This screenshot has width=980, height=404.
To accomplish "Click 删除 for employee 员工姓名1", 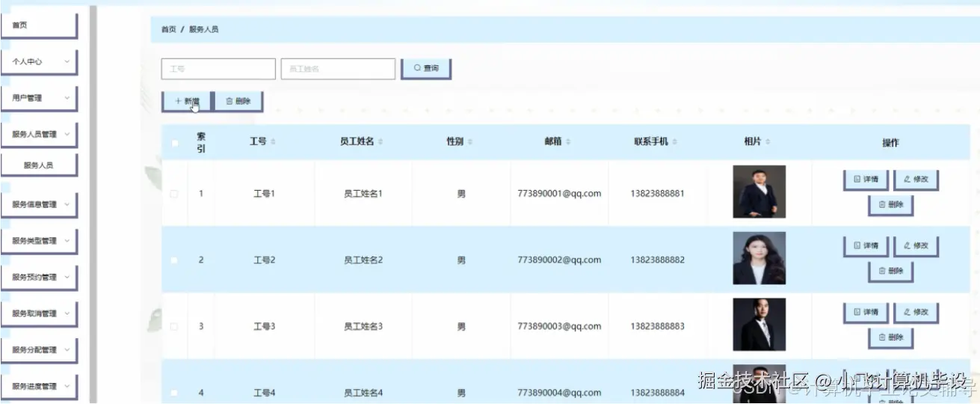I will pyautogui.click(x=891, y=204).
